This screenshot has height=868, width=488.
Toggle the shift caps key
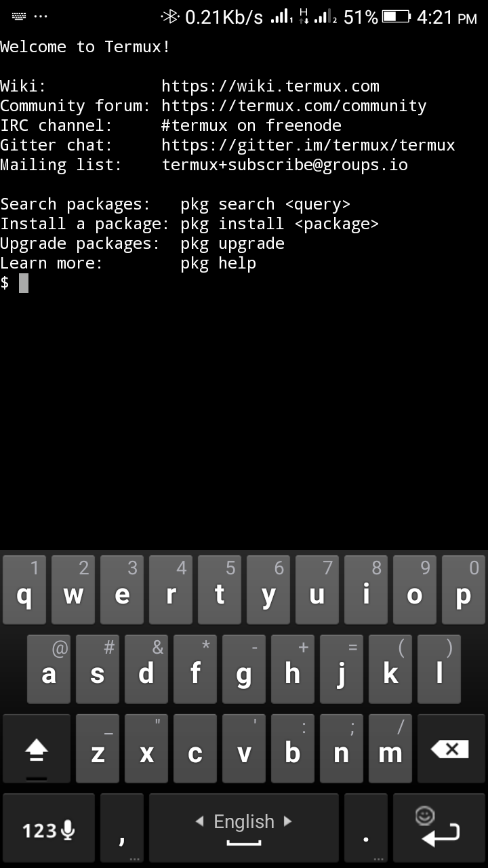[x=36, y=749]
